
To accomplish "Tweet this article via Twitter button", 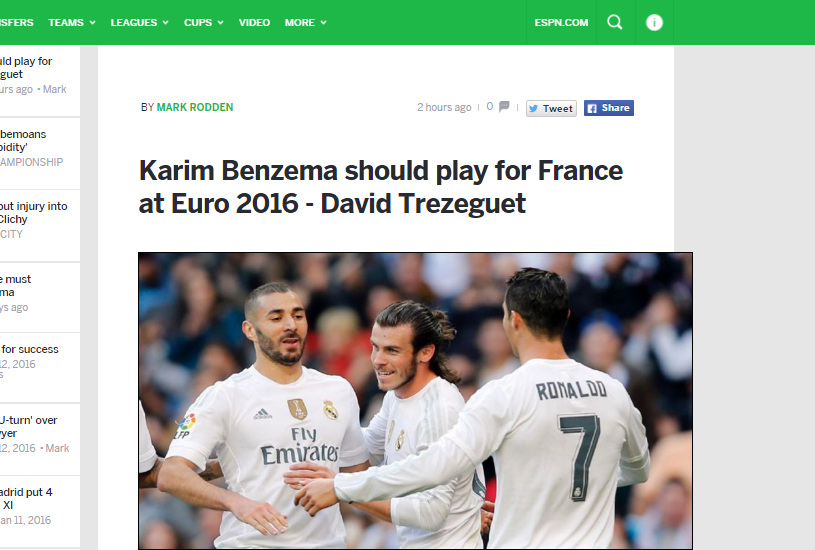I will (x=551, y=108).
